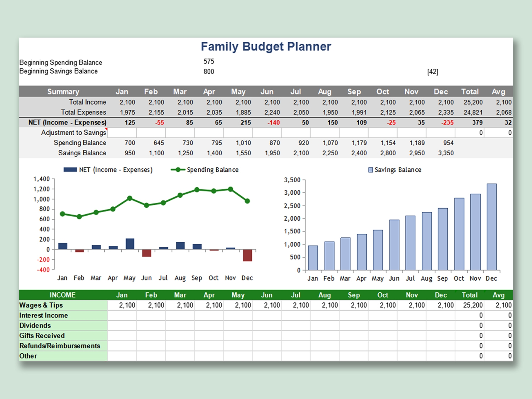This screenshot has width=532, height=399.
Task: Click the empty Jan Interest Income cell
Action: [x=122, y=315]
